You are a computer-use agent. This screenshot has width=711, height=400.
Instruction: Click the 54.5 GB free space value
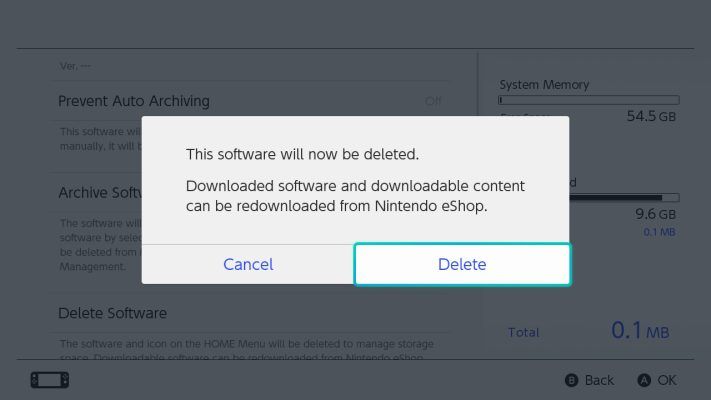651,117
